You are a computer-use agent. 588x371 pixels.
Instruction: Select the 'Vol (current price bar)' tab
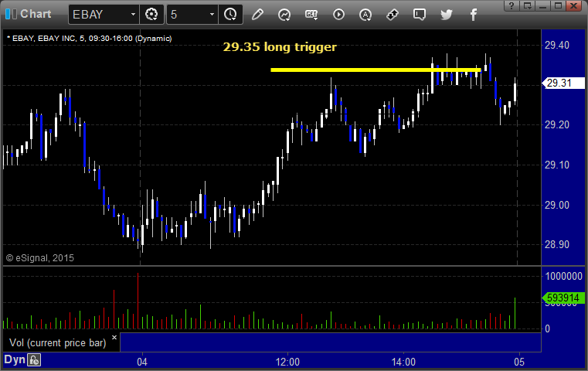58,343
